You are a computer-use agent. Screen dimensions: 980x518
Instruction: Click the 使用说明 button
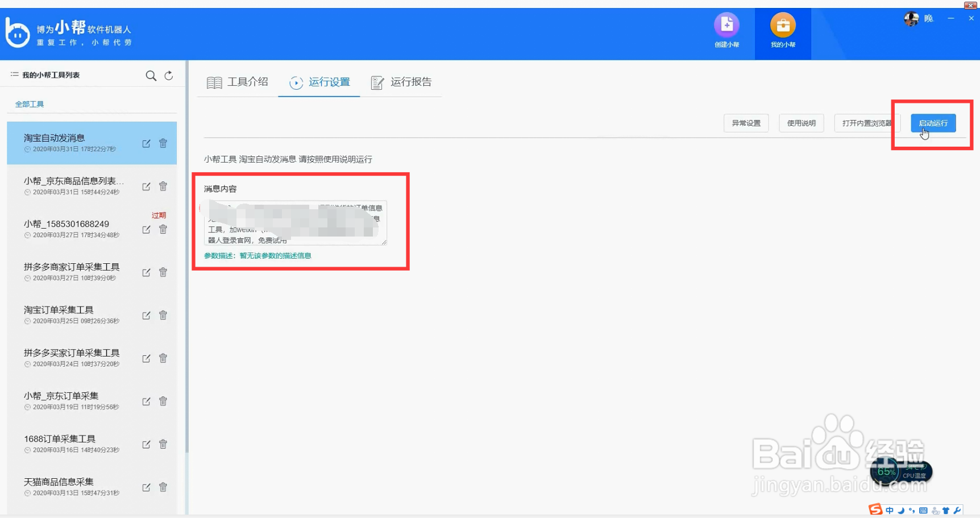coord(801,123)
